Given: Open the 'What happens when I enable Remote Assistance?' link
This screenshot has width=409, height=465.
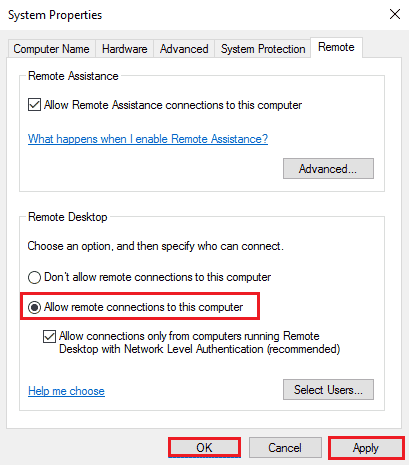Looking at the screenshot, I should (148, 139).
